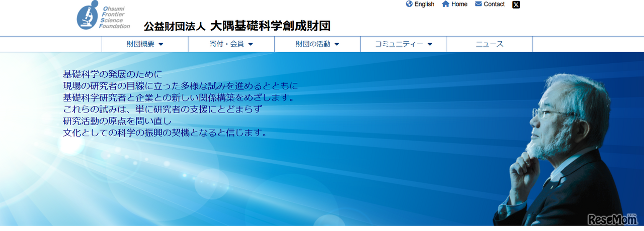
Task: Click the globe icon beside English
Action: tap(409, 4)
